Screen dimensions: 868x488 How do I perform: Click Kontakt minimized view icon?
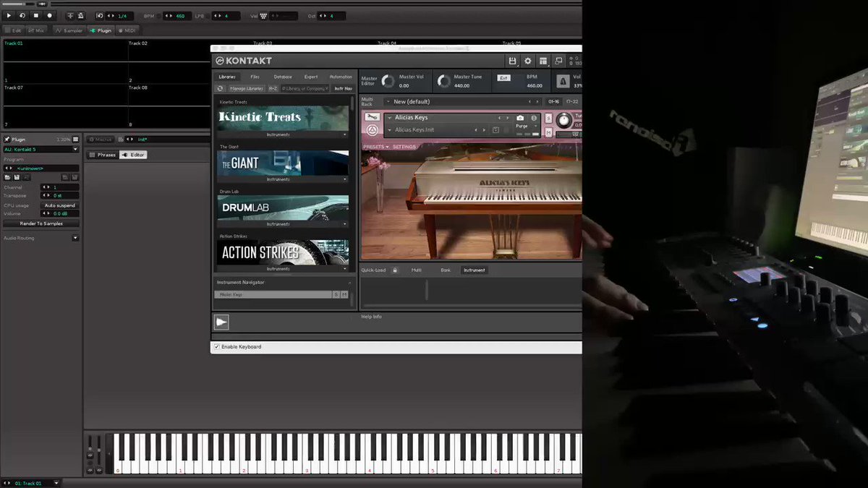(x=558, y=61)
